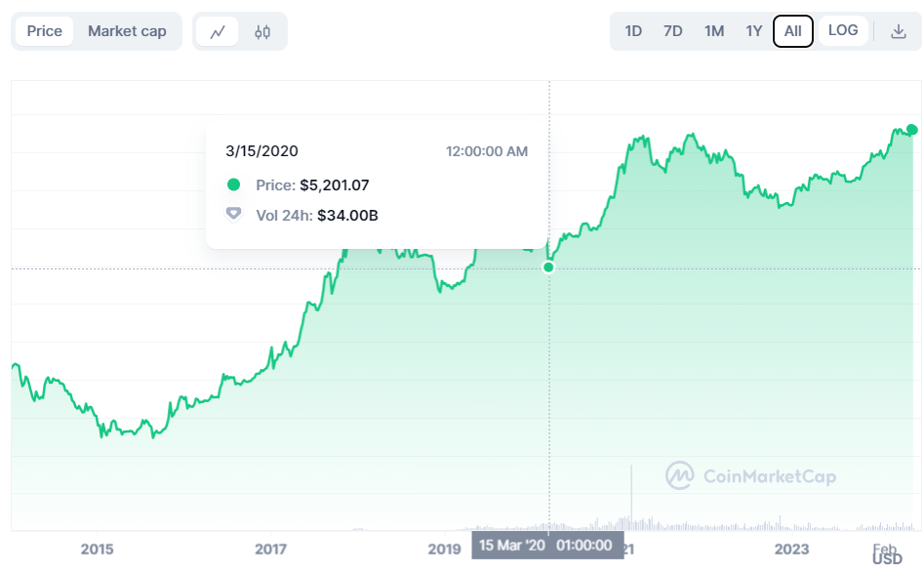924x573 pixels.
Task: Set time range to 7D
Action: [673, 31]
